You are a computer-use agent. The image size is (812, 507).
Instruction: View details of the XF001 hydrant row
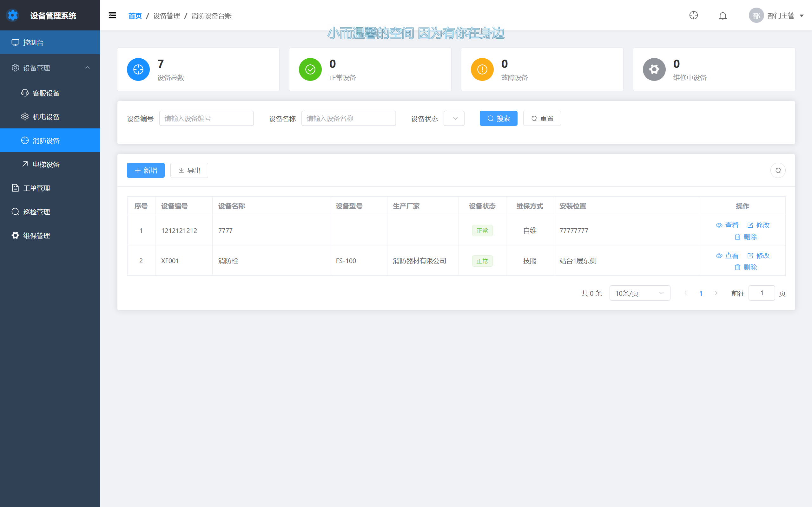pos(727,256)
